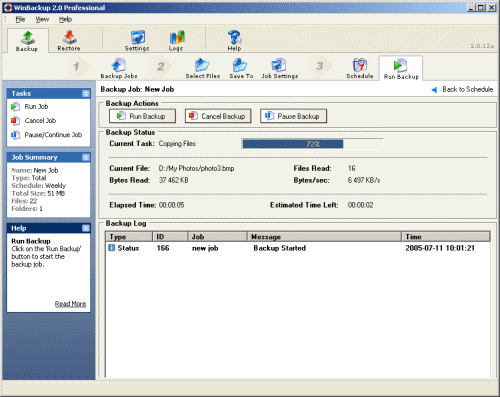500x397 pixels.
Task: Open the View menu
Action: coord(42,19)
